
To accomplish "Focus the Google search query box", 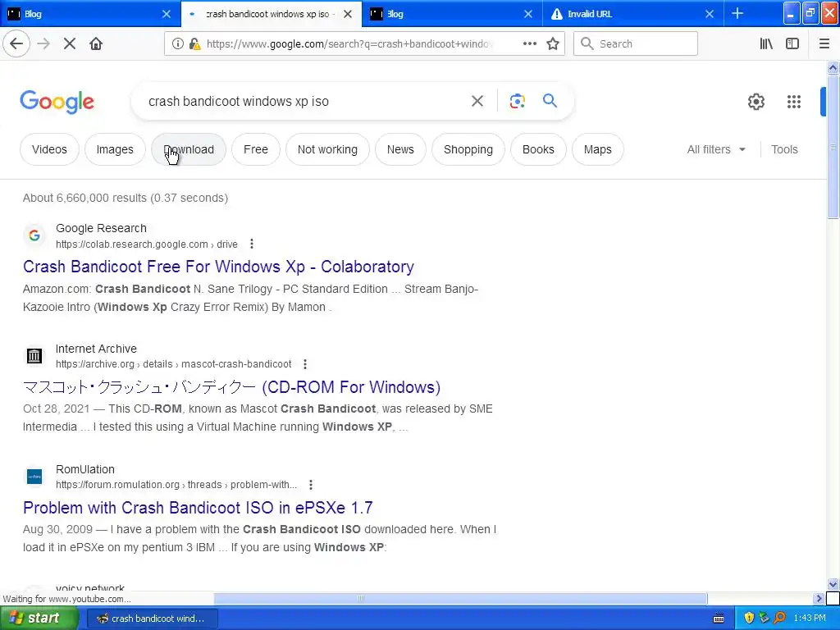I will [x=305, y=101].
